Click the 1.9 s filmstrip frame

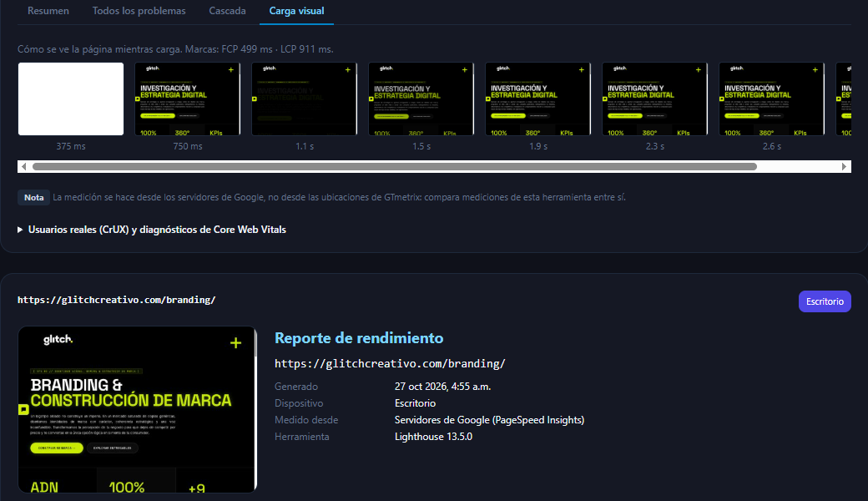[x=538, y=99]
